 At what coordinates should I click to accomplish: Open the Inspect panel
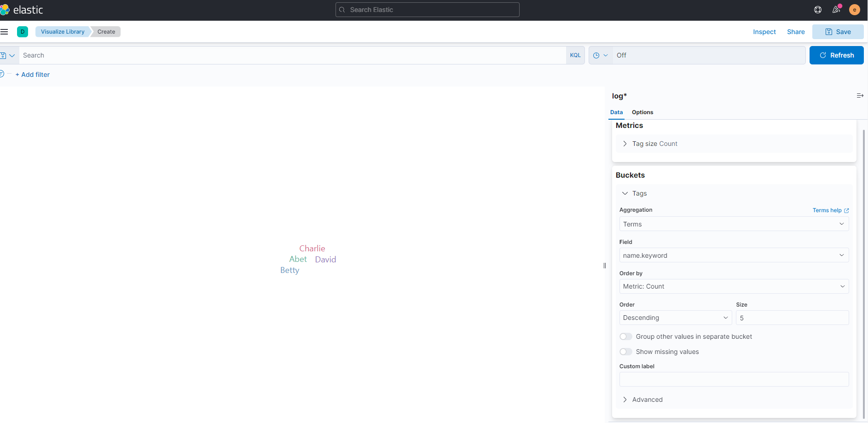(x=764, y=32)
